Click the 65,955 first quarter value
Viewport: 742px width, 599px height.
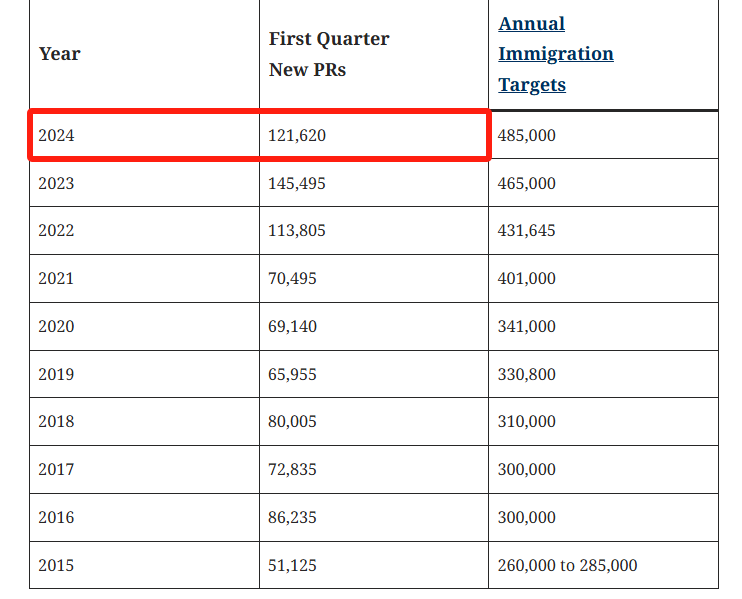(293, 374)
